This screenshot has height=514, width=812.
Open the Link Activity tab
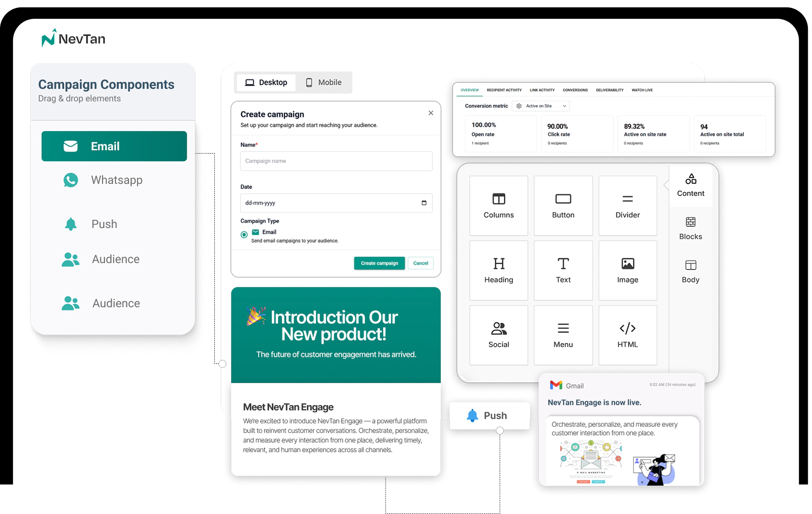tap(542, 90)
